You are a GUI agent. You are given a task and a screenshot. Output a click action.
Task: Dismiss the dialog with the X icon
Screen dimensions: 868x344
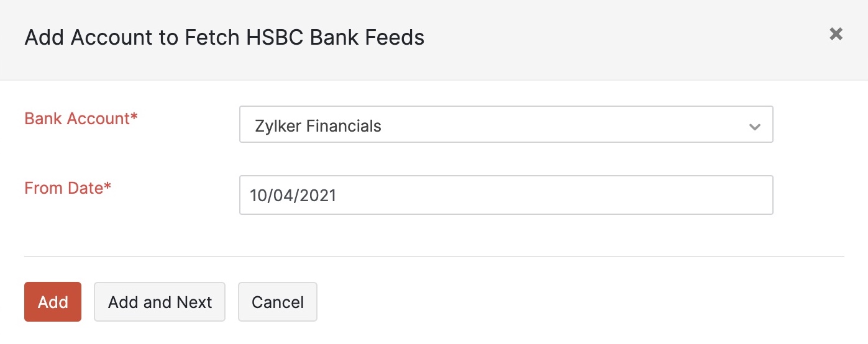click(x=836, y=34)
